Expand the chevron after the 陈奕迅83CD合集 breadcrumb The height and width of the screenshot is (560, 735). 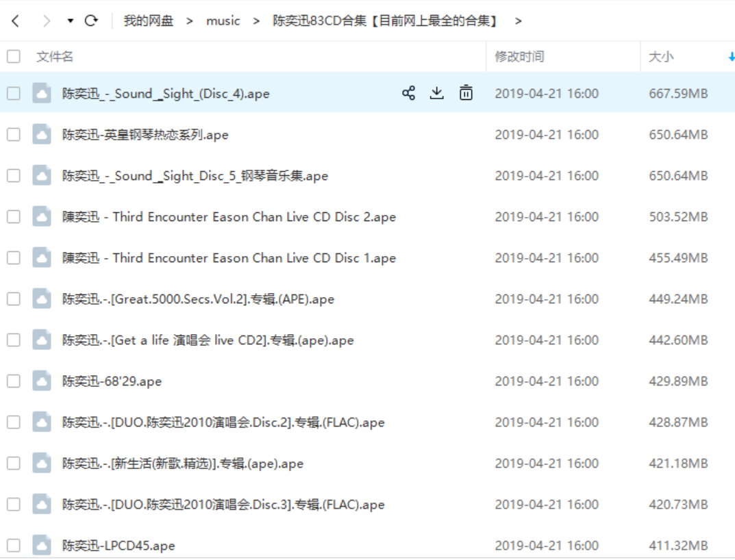point(518,21)
